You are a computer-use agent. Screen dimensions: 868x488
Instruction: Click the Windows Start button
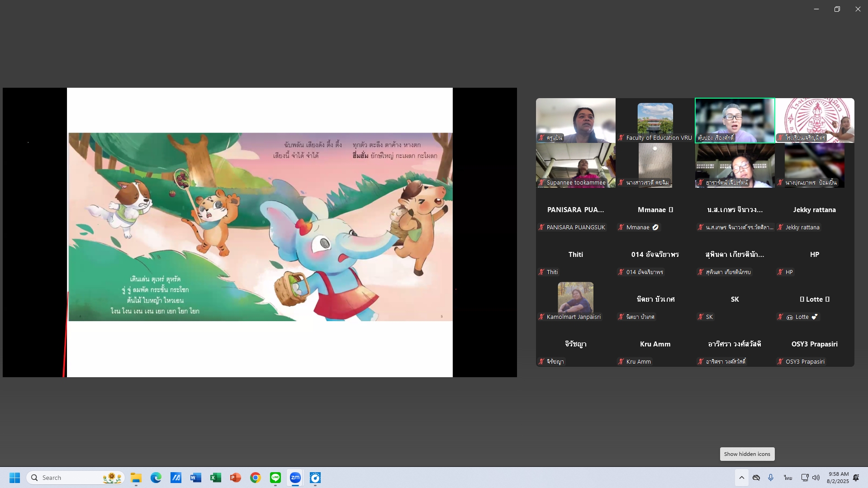point(14,478)
